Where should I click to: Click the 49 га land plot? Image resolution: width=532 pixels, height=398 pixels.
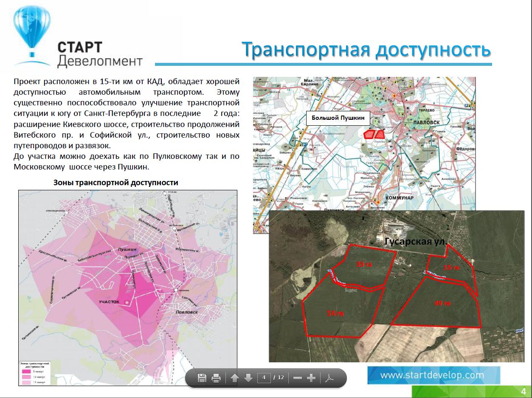(x=442, y=303)
